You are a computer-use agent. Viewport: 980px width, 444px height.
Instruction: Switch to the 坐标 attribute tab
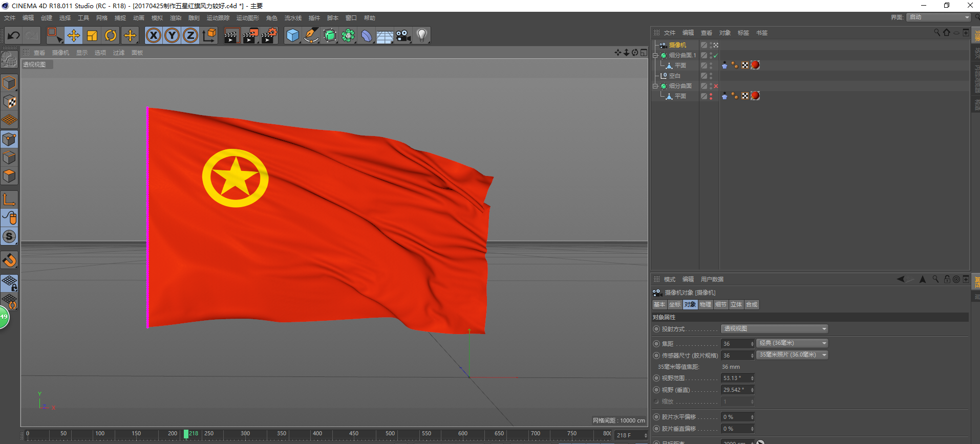point(675,304)
